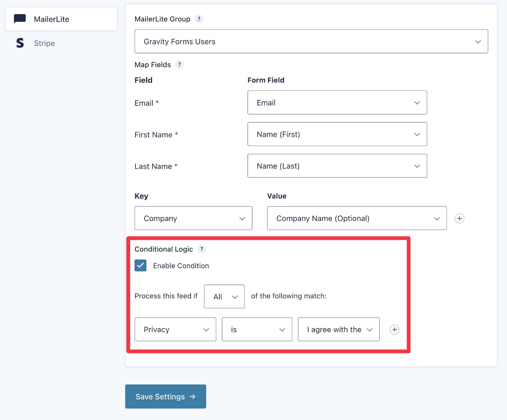Click the Form Field column header

pos(266,80)
